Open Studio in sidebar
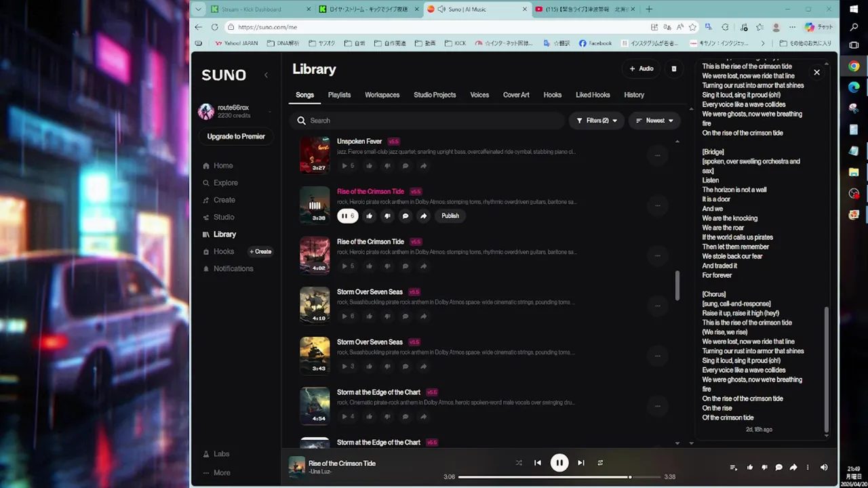 (x=218, y=217)
